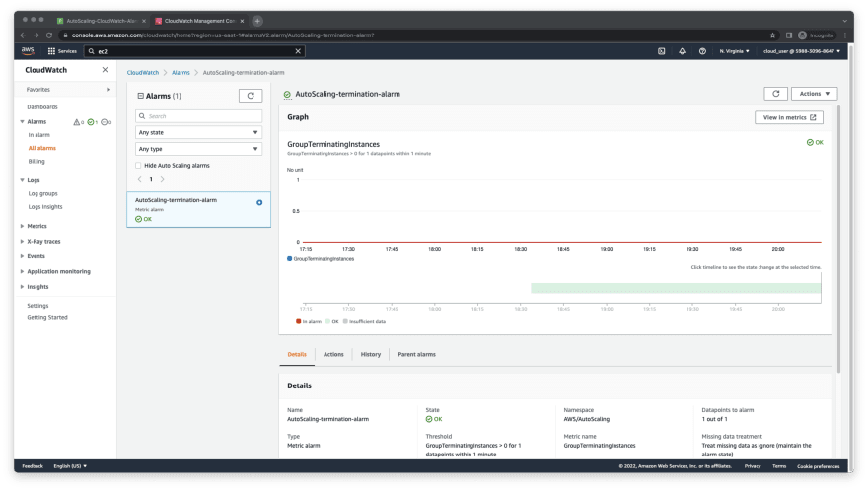Open the N. Virginia region selector
Image resolution: width=868 pixels, height=490 pixels.
(x=734, y=51)
